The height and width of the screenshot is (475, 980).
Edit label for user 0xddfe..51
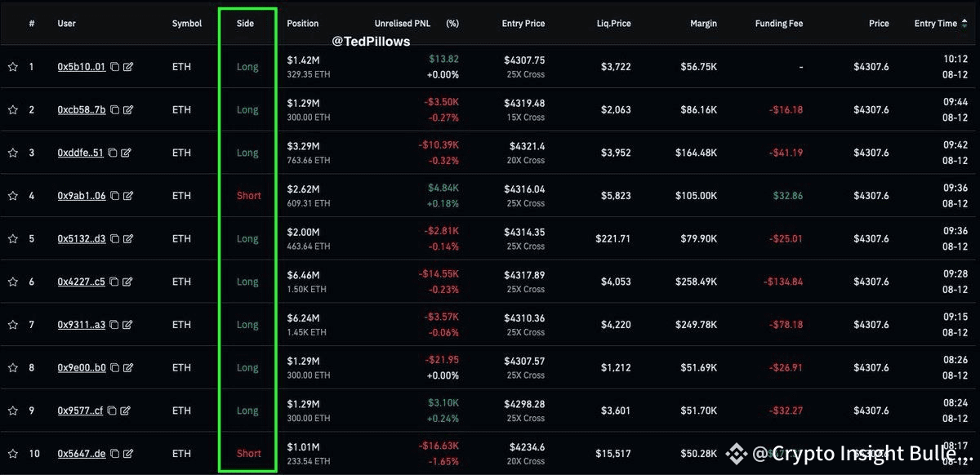(x=126, y=153)
